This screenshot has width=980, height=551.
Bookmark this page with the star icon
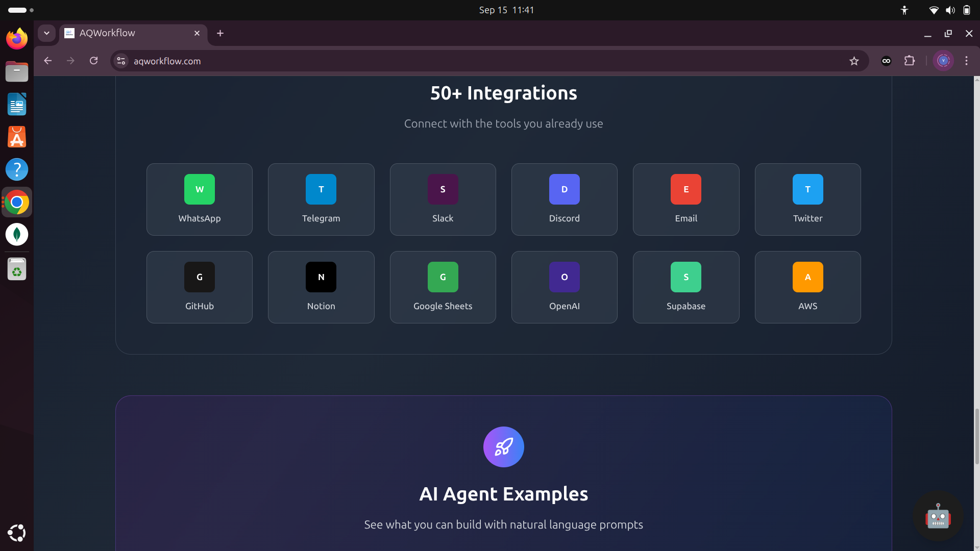pos(854,61)
